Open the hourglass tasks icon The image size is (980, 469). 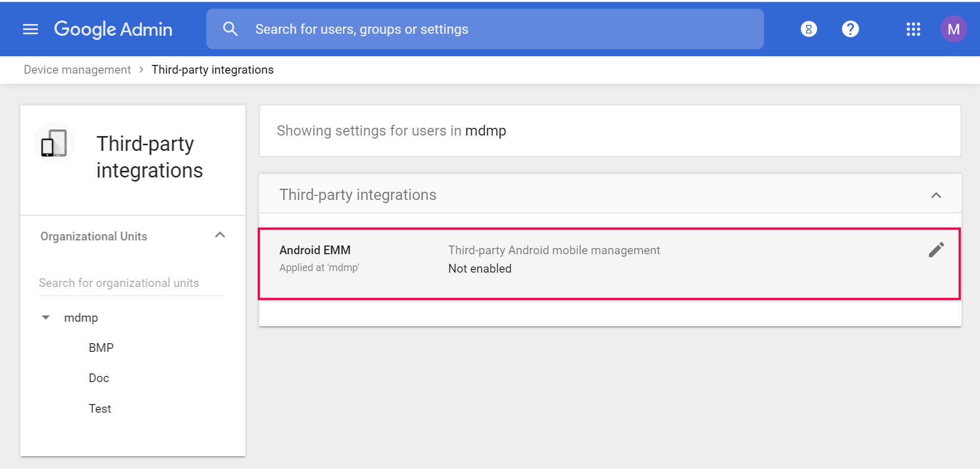coord(809,29)
